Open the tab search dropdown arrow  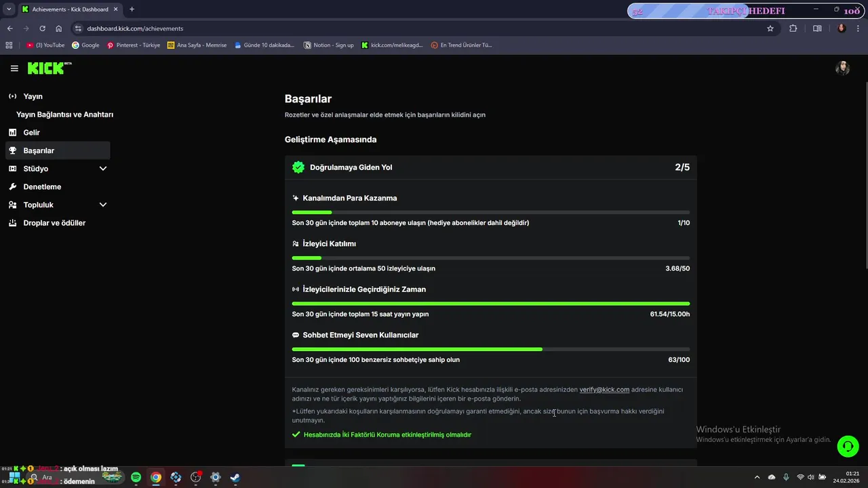(x=9, y=9)
